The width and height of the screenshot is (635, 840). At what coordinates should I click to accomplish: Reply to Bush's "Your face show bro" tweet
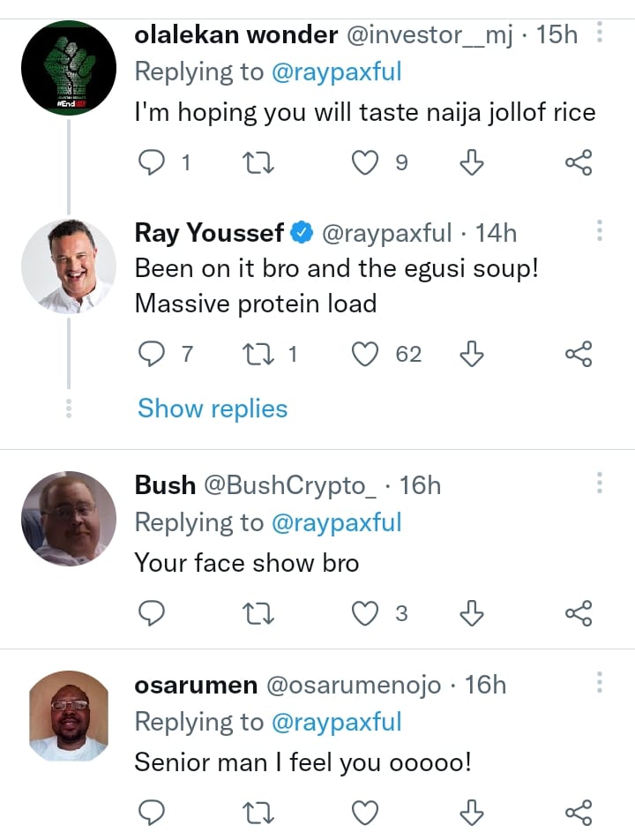153,613
